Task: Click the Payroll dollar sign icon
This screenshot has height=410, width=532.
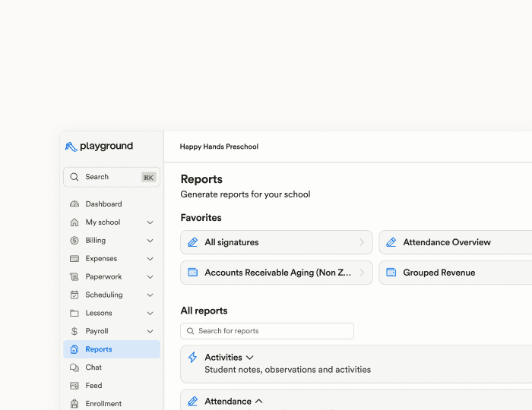Action: click(x=74, y=331)
